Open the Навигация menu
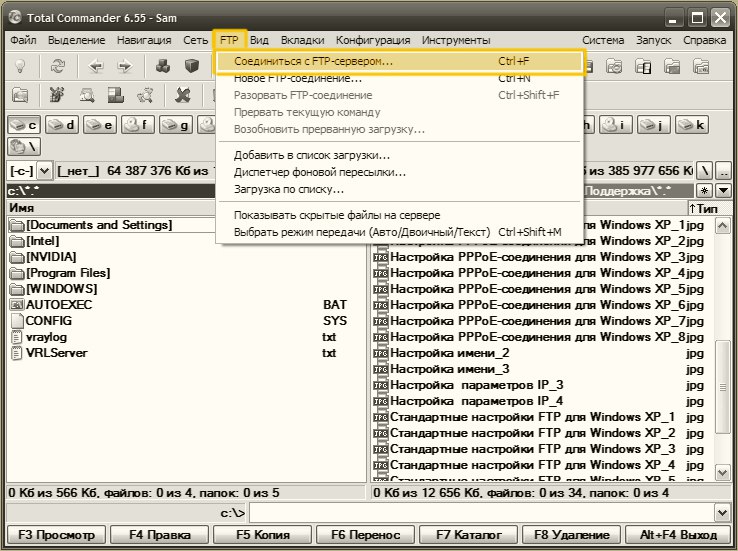This screenshot has height=551, width=738. click(x=144, y=40)
